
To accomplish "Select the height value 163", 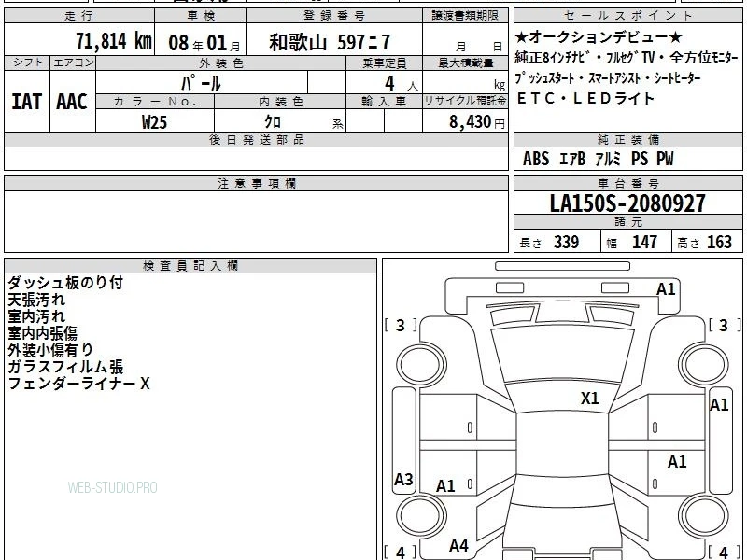I will coord(719,242).
